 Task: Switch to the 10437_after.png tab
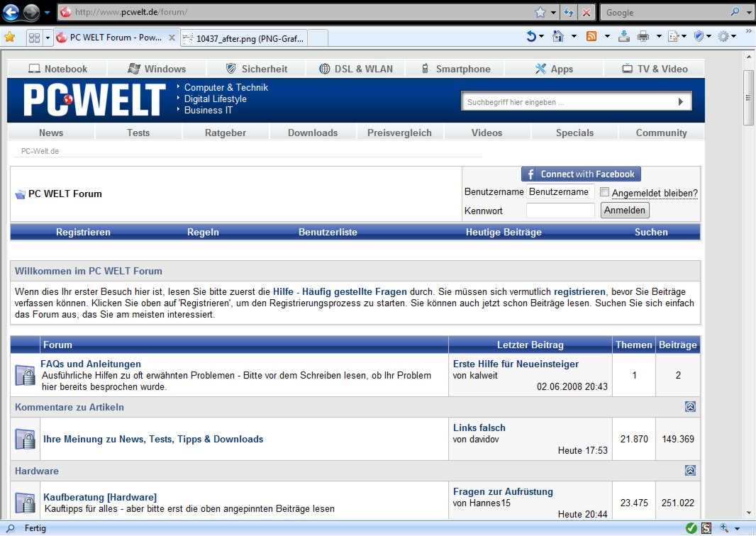[x=248, y=39]
